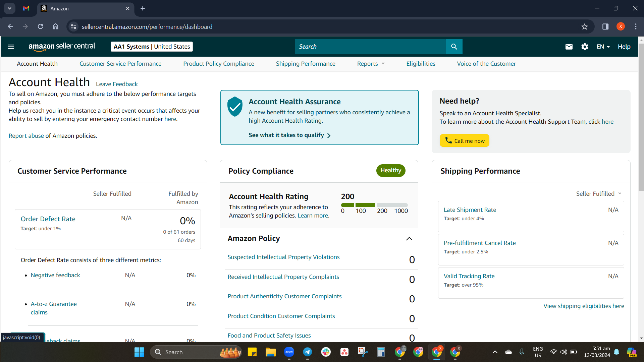Open the Eligibilities tab
Image resolution: width=644 pixels, height=362 pixels.
421,64
